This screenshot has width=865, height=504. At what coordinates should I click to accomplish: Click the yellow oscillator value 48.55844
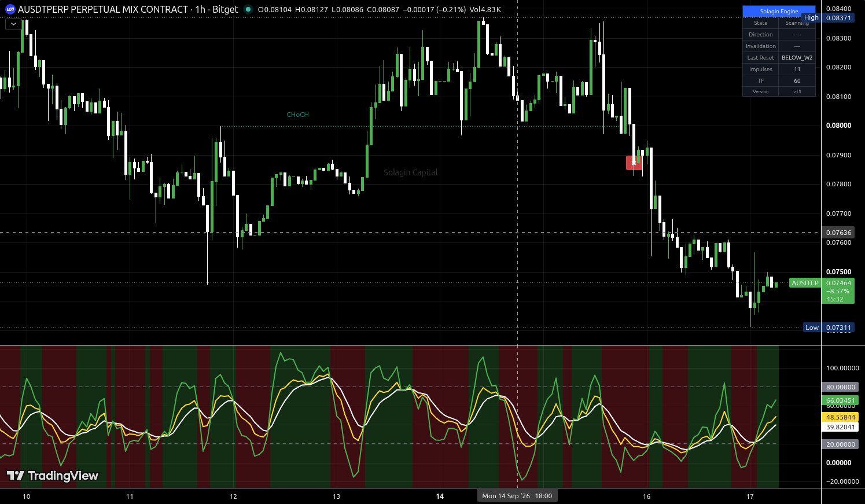[x=841, y=417]
